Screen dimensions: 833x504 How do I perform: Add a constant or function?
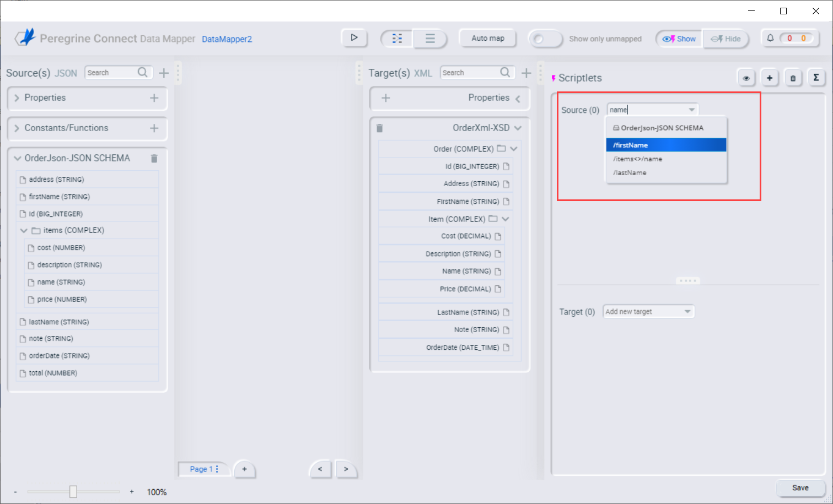tap(154, 128)
